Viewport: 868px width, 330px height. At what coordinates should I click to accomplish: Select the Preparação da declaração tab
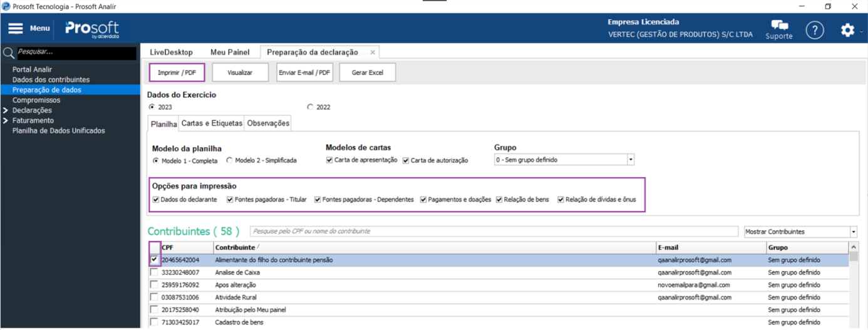[313, 52]
